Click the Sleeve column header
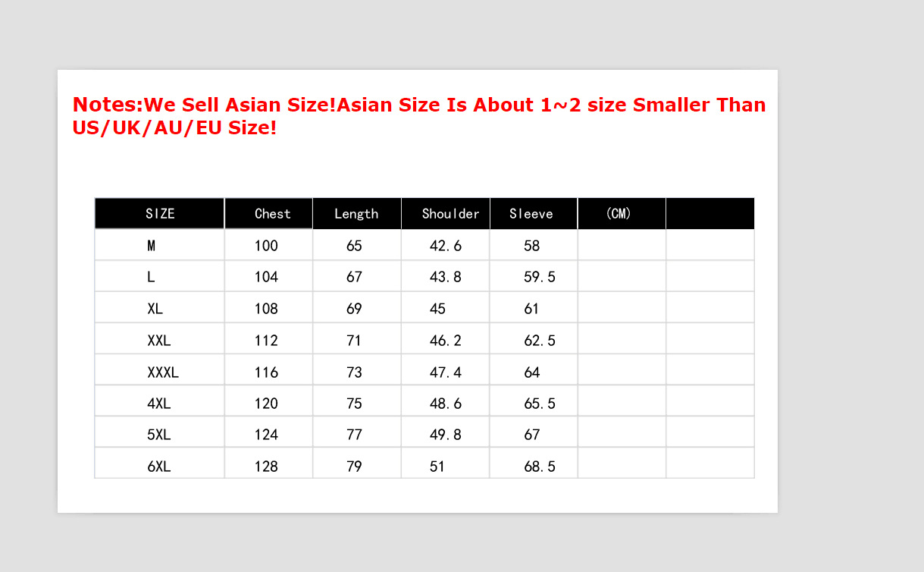Viewport: 924px width, 572px height. click(x=531, y=214)
